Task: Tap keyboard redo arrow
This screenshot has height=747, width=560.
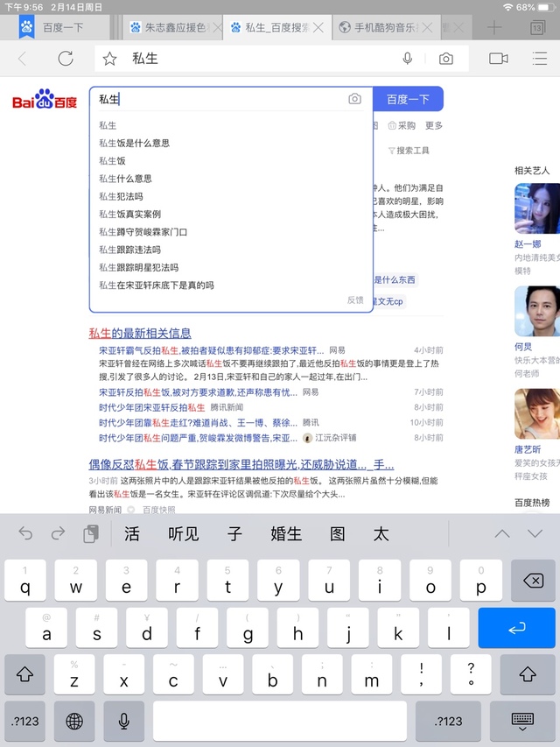Action: [x=58, y=533]
